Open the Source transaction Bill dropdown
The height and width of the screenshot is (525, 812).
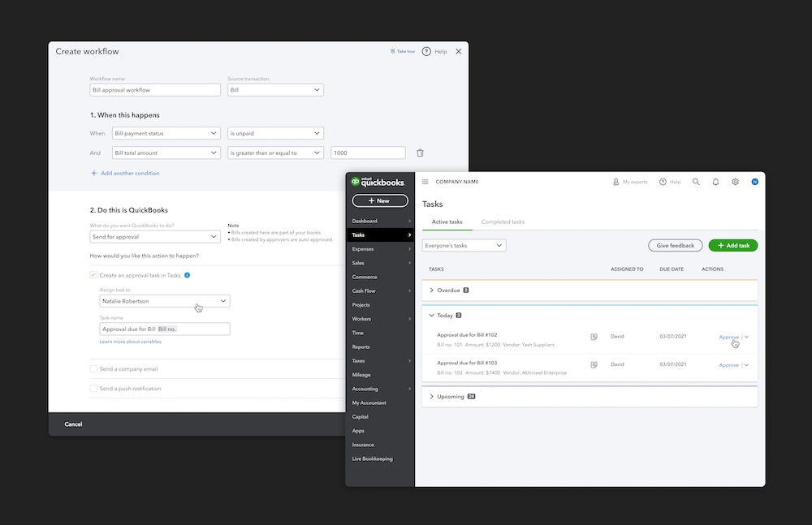(275, 89)
